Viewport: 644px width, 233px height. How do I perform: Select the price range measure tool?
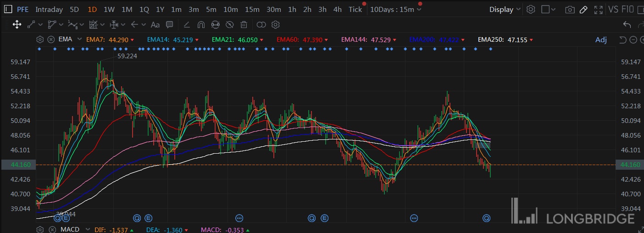point(115,25)
